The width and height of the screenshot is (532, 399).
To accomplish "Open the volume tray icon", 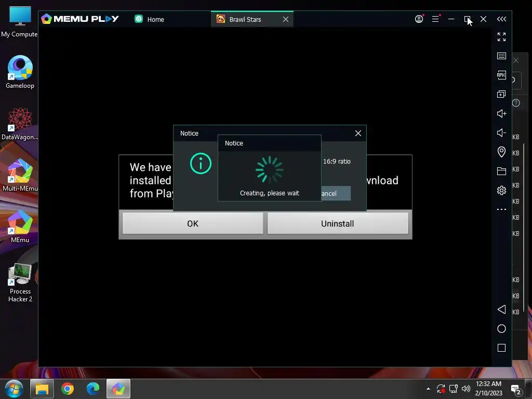I will [x=466, y=389].
